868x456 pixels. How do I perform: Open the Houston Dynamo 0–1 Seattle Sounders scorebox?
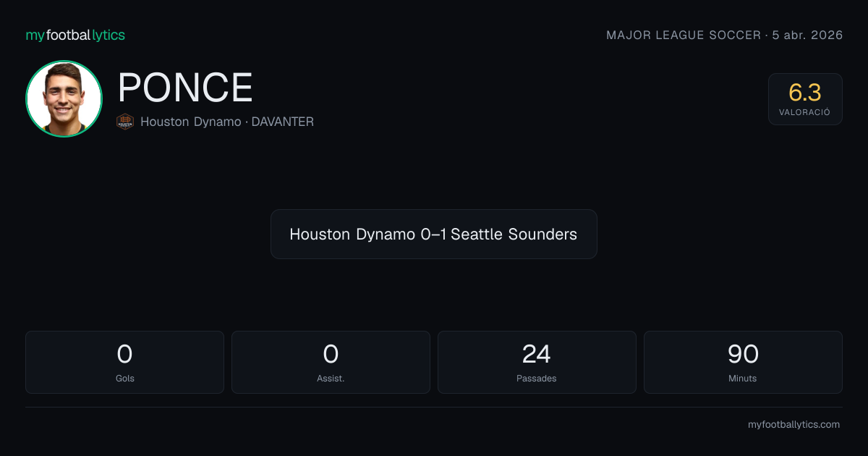[434, 234]
